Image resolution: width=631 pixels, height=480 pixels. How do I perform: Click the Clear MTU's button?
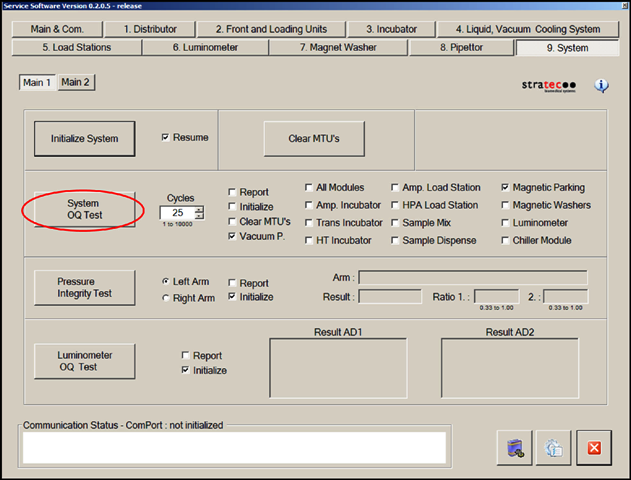point(313,138)
